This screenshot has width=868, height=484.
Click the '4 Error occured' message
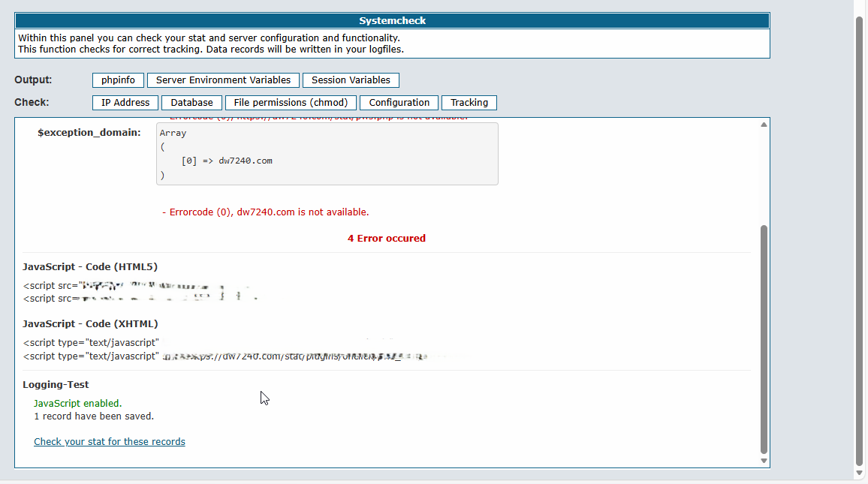point(386,239)
